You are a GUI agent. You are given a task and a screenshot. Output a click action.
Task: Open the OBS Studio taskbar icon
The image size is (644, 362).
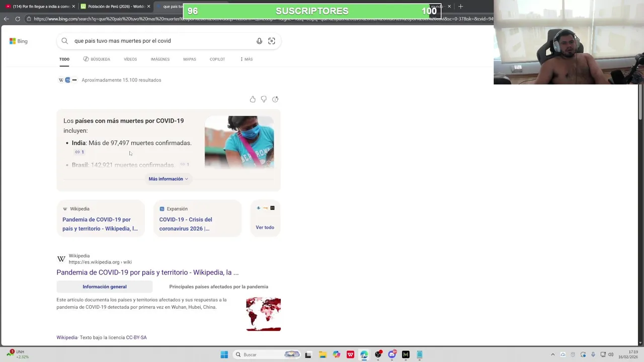[378, 354]
